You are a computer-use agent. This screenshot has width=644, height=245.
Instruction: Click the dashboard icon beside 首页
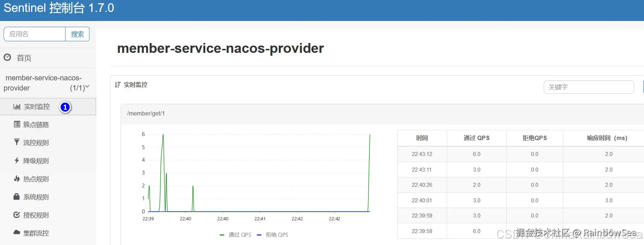tap(7, 57)
